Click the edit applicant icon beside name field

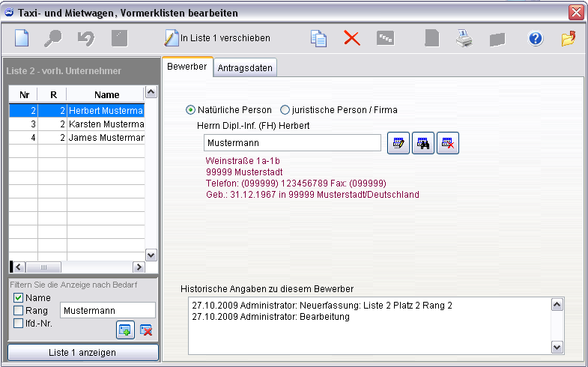point(398,144)
